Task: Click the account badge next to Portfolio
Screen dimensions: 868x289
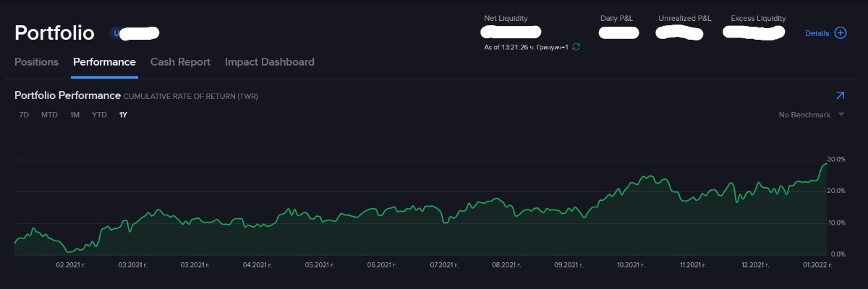Action: pos(135,33)
